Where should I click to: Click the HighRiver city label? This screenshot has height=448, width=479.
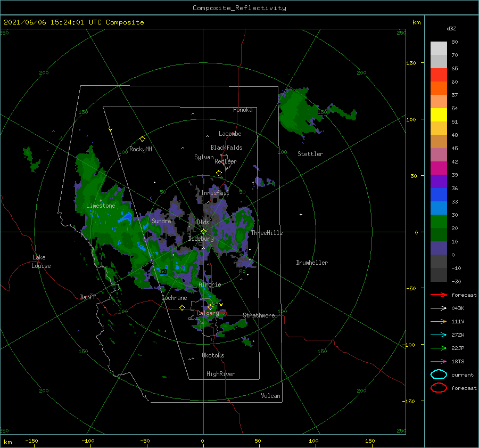tap(221, 374)
